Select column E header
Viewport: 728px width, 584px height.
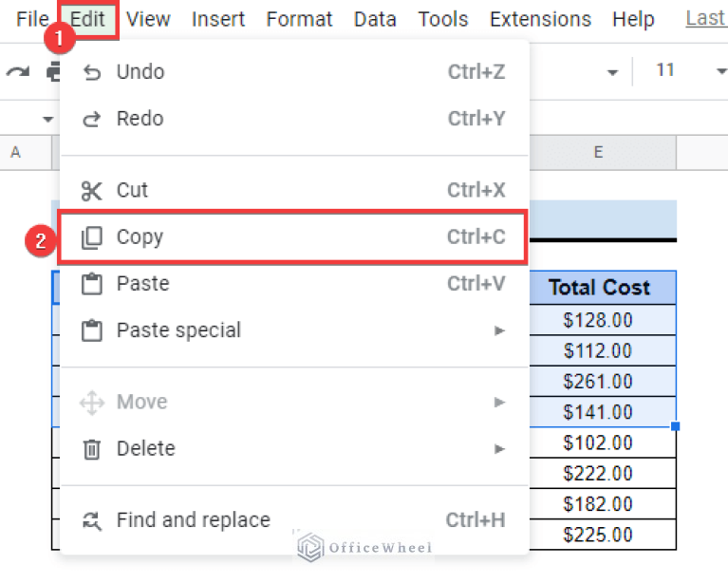(x=602, y=152)
